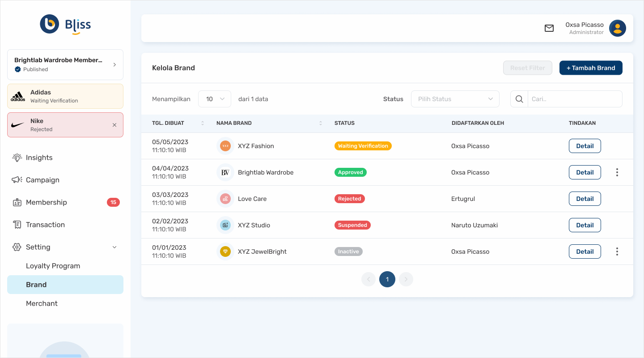Select page 1 in pagination
The width and height of the screenshot is (644, 358).
(387, 279)
